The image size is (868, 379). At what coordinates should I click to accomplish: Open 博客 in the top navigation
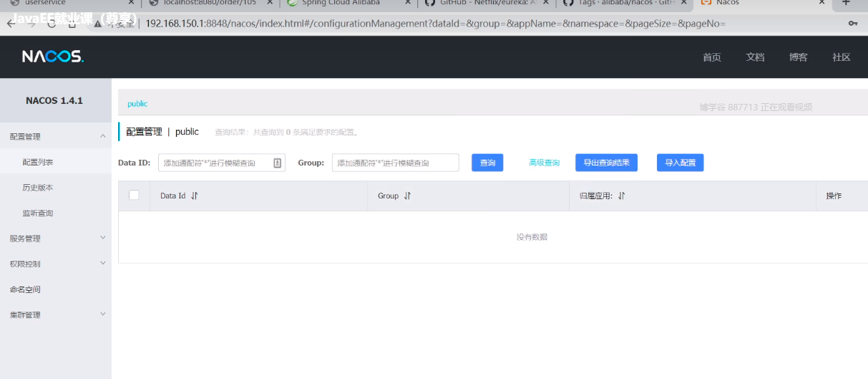click(799, 57)
